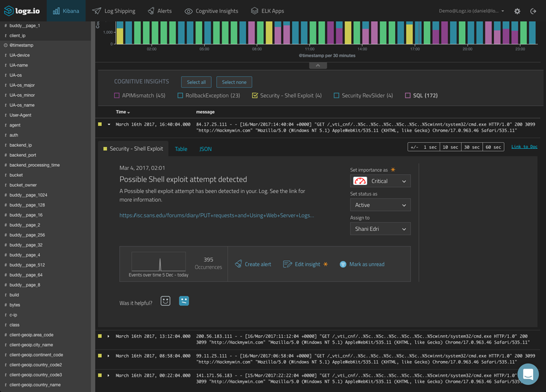Screen dimensions: 546x392
Task: Open the settings gear in the top-right
Action: (517, 11)
